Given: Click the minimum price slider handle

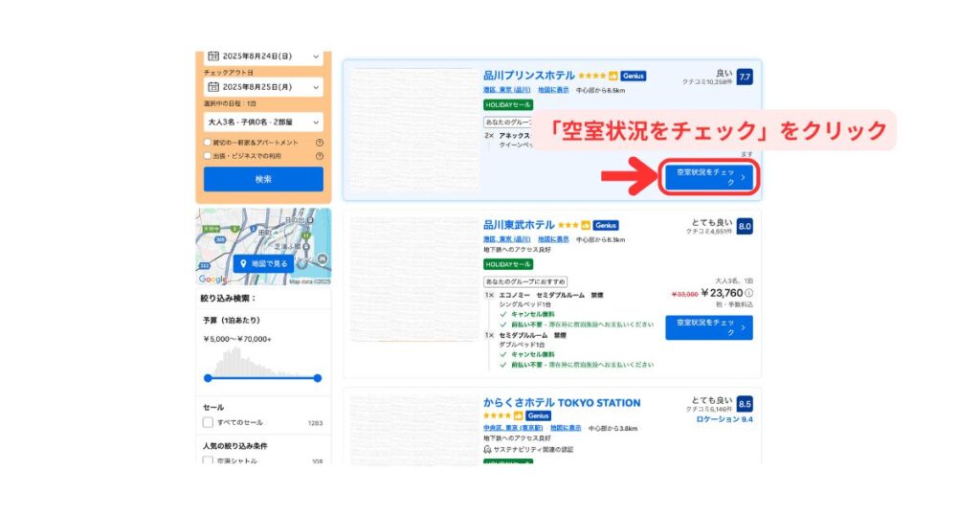Looking at the screenshot, I should pos(208,378).
